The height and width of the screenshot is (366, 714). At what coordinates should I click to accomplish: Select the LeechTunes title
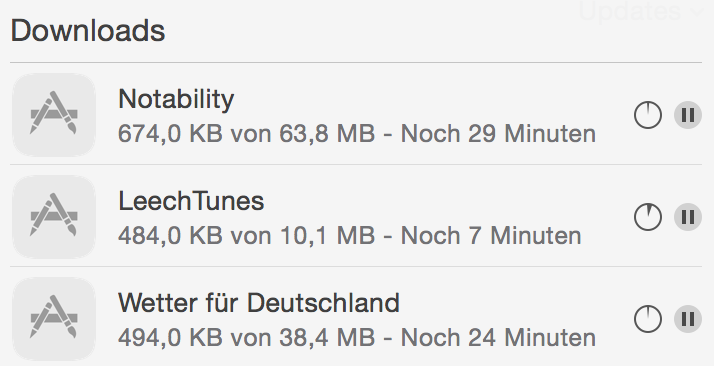[x=191, y=201]
